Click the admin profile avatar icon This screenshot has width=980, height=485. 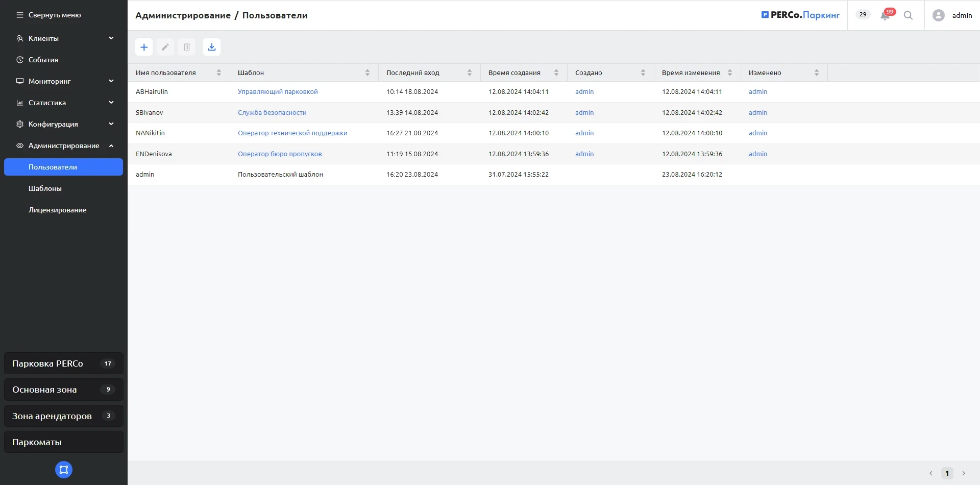tap(938, 15)
